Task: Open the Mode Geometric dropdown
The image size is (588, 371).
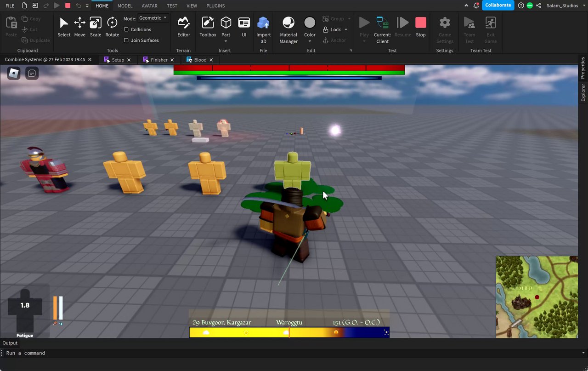Action: coord(153,18)
